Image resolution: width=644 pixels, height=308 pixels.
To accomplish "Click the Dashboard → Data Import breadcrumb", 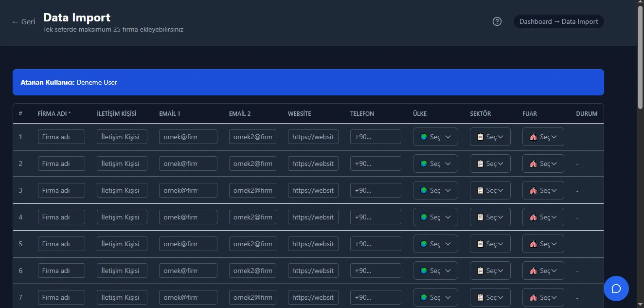I will 558,21.
